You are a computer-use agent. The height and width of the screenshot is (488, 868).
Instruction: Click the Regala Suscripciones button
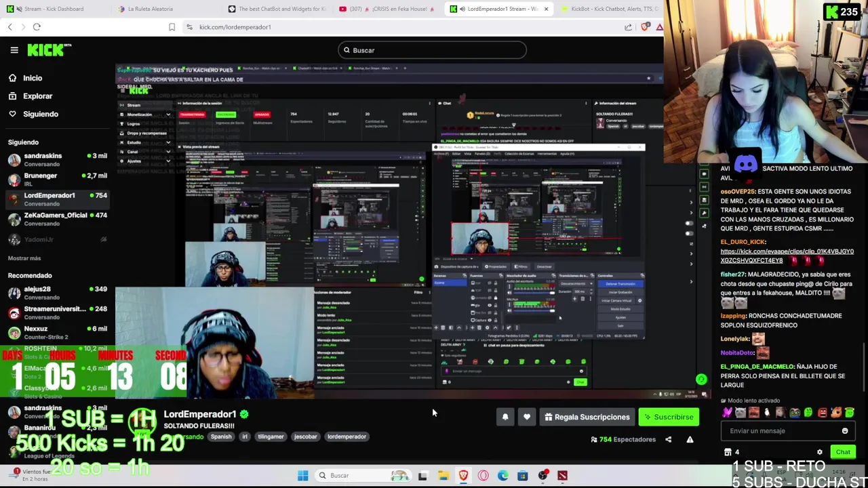click(587, 417)
